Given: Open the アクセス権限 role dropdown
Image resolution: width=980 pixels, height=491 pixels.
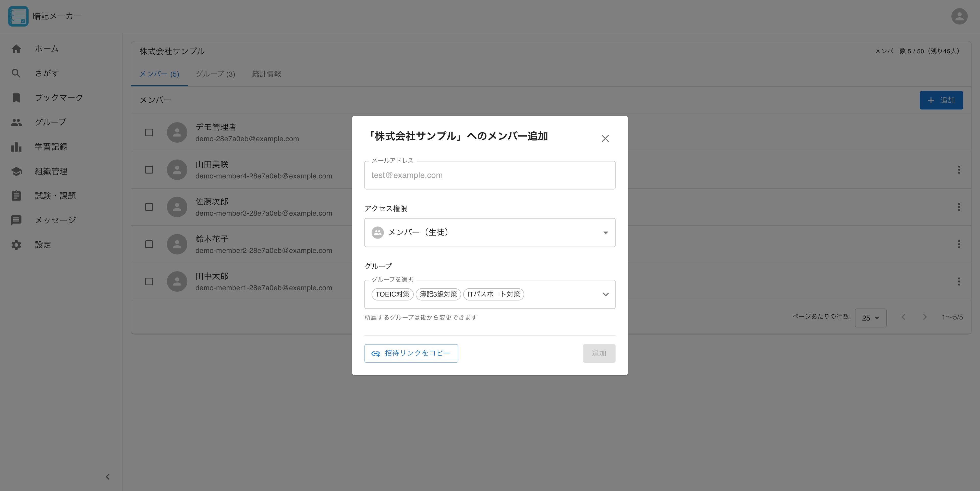Looking at the screenshot, I should 490,232.
